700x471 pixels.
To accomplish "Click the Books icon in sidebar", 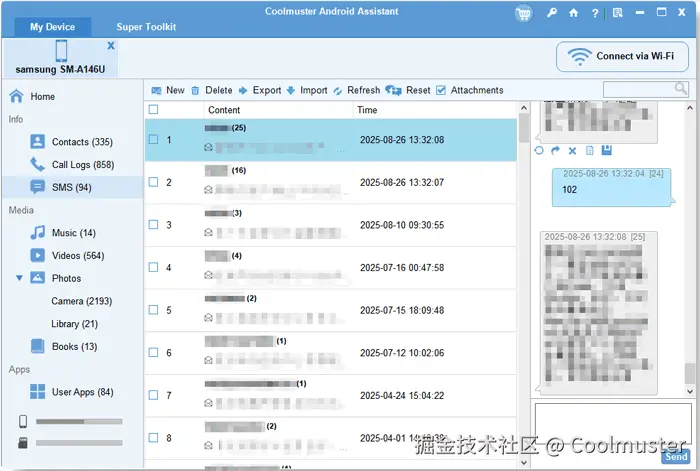I will pos(38,346).
